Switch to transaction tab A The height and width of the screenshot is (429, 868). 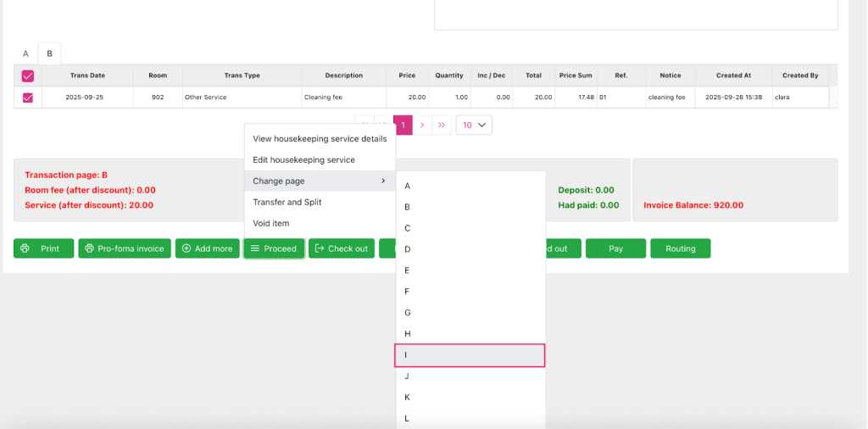pyautogui.click(x=25, y=53)
